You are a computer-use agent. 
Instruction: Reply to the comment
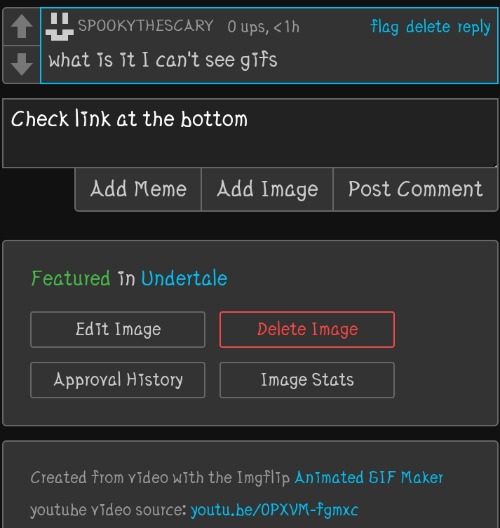pos(474,27)
